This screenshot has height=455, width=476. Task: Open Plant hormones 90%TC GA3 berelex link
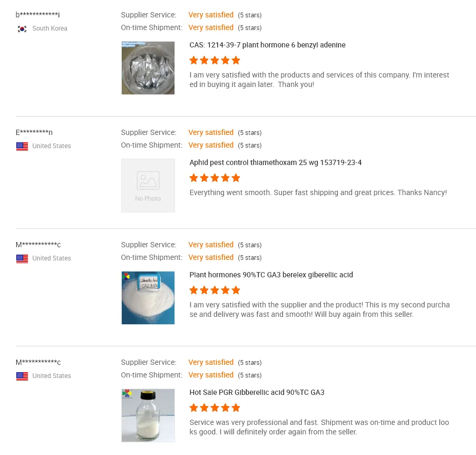coord(271,275)
